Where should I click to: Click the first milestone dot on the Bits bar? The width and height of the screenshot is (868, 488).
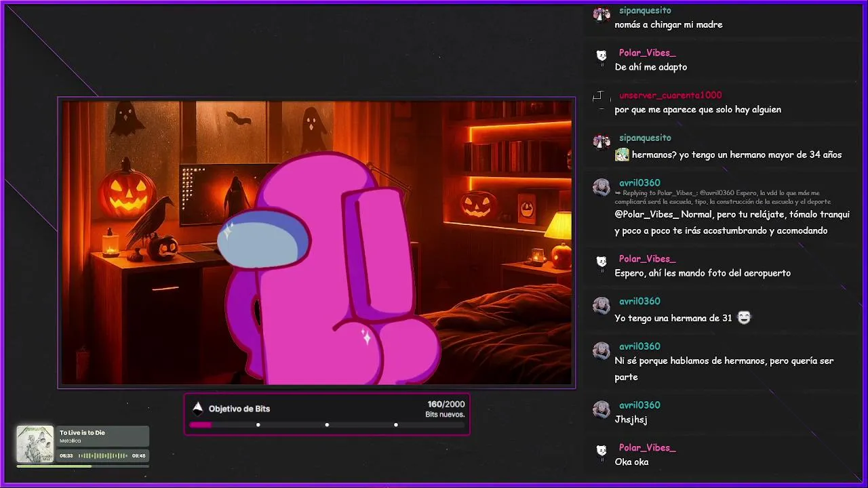(258, 425)
